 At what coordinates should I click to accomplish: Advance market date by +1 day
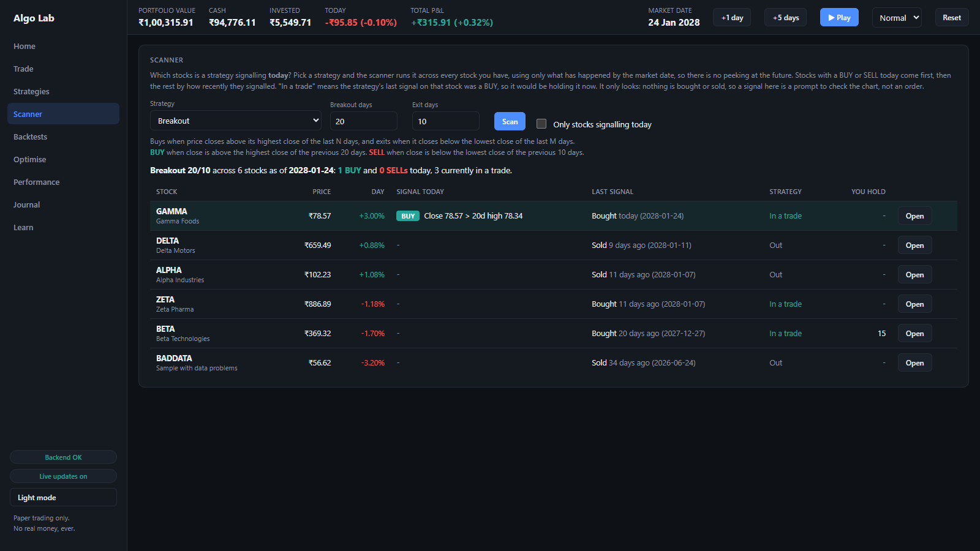[x=732, y=18]
